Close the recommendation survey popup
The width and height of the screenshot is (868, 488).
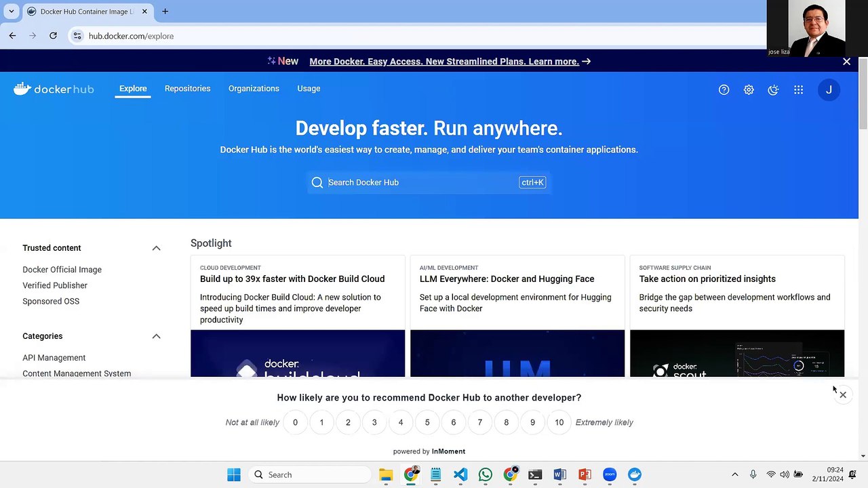pyautogui.click(x=843, y=394)
